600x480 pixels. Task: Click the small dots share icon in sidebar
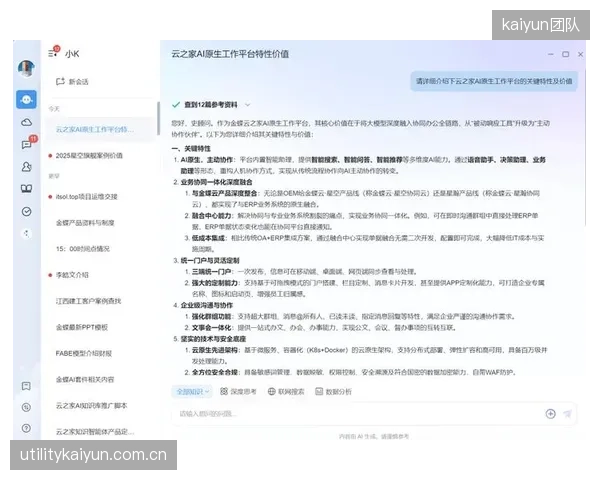[26, 233]
